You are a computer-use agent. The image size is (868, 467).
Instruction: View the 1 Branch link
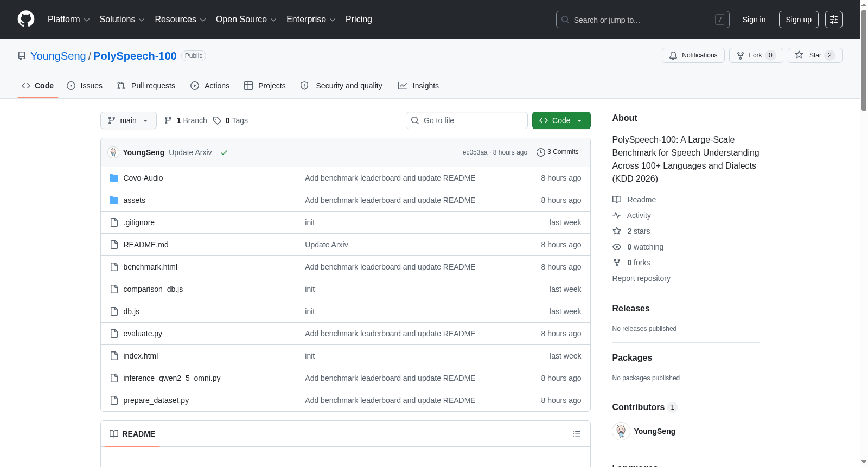coord(186,120)
